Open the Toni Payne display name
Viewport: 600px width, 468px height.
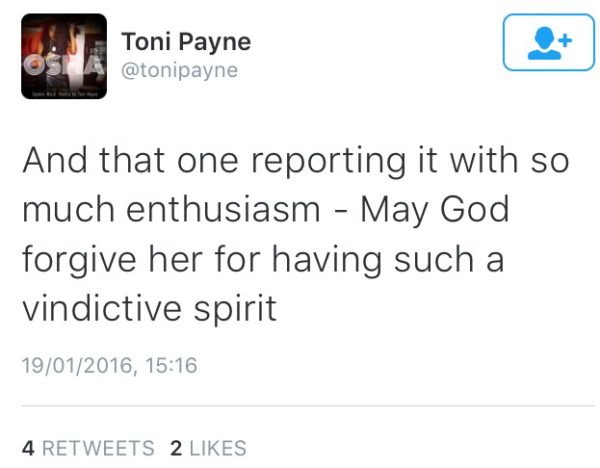point(186,42)
